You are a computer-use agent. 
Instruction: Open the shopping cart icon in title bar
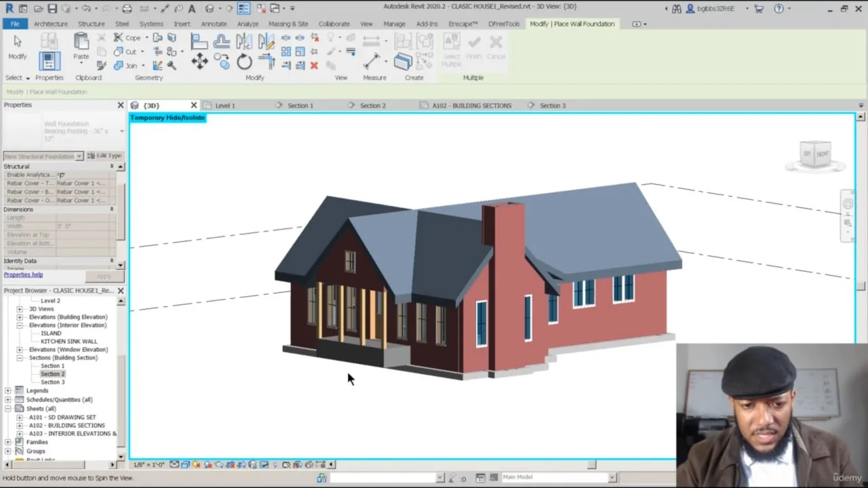coord(759,9)
